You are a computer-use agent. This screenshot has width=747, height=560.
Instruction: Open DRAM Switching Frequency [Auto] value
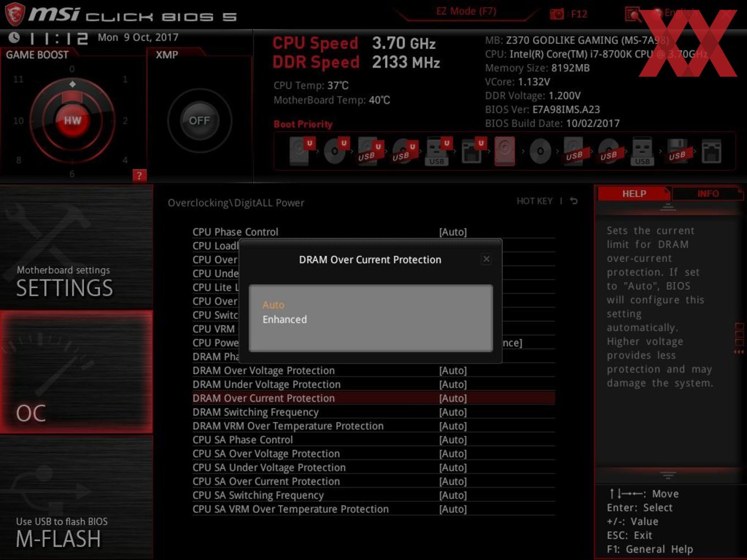pyautogui.click(x=453, y=412)
